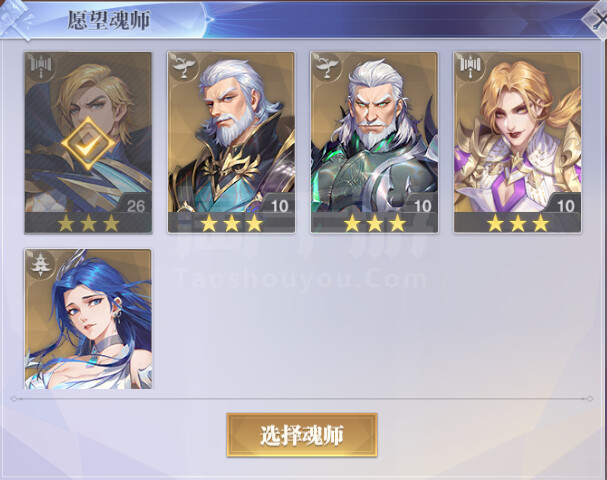Image resolution: width=607 pixels, height=480 pixels.
Task: Click the class emblem on blonde woman card
Action: 470,67
